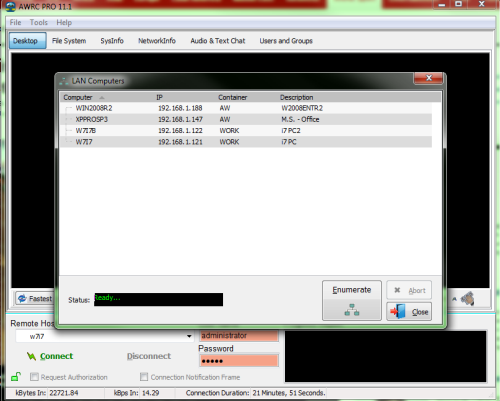Click the black log panel at bottom right
The height and width of the screenshot is (401, 500).
click(x=386, y=356)
